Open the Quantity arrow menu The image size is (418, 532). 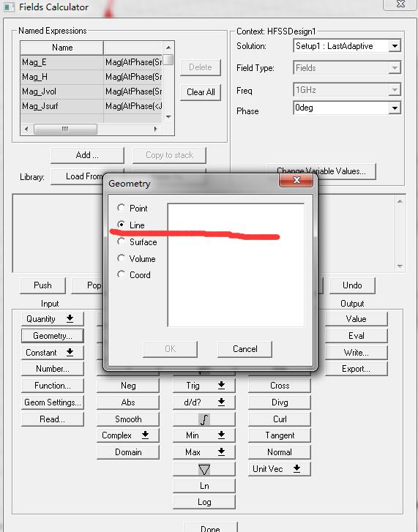click(52, 319)
